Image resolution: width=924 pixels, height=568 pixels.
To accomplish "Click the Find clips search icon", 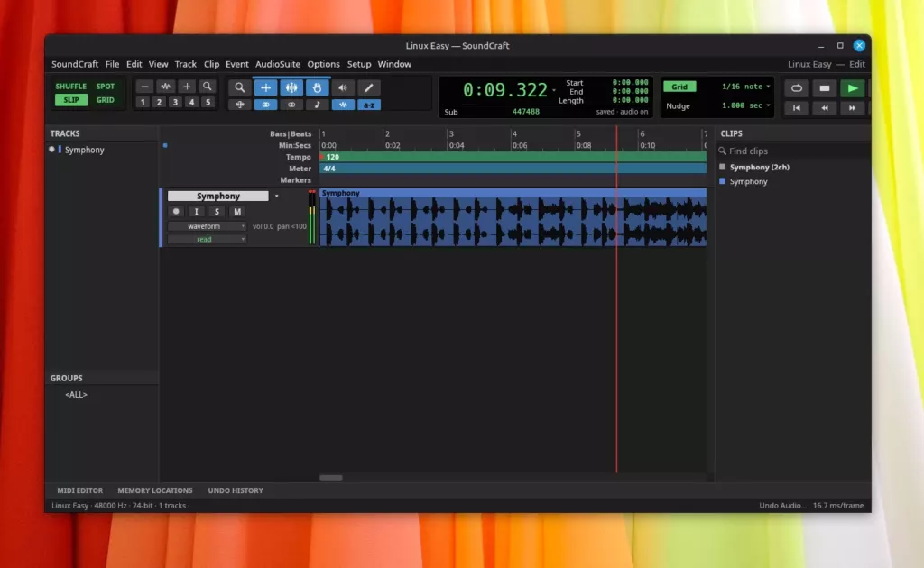I will point(723,151).
